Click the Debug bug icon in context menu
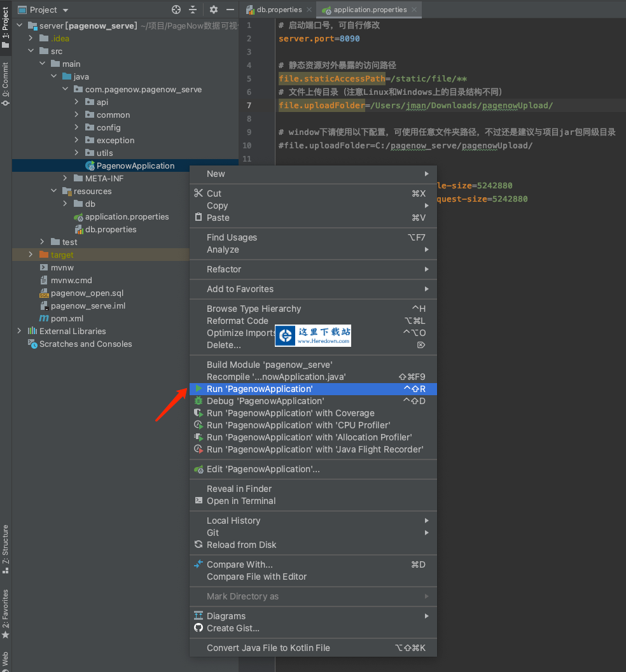 click(198, 401)
